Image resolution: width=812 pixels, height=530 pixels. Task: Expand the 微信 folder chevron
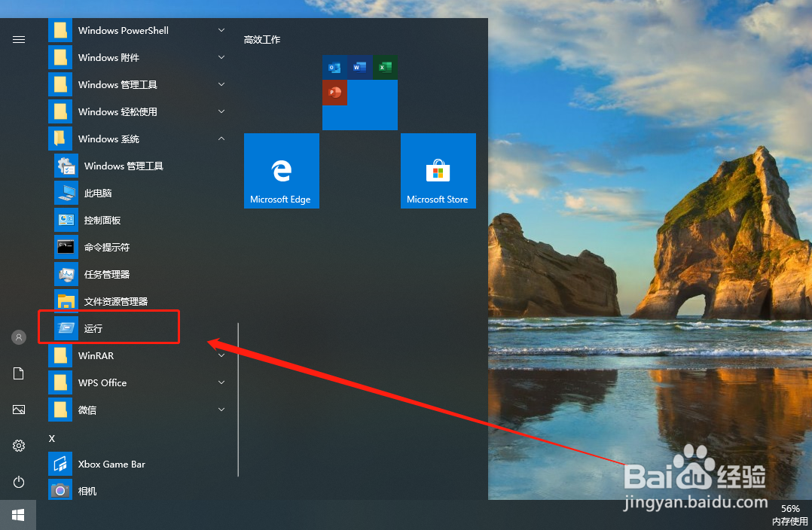[221, 410]
